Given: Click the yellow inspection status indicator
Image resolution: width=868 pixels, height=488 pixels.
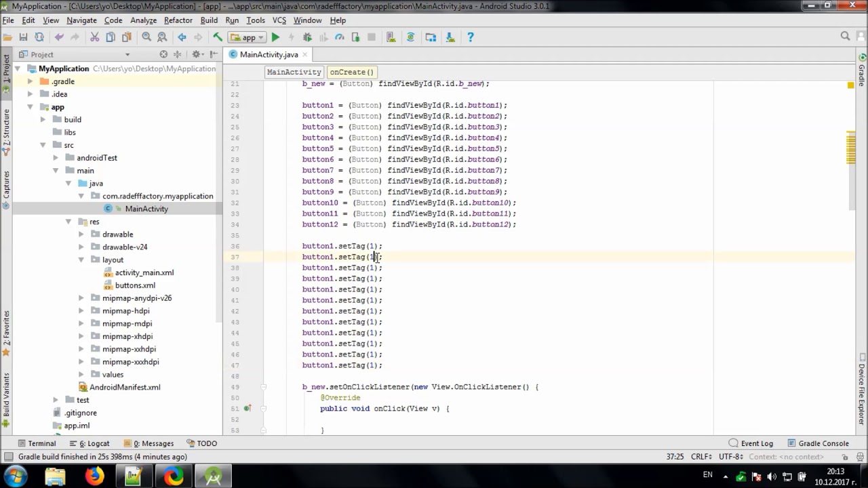Looking at the screenshot, I should click(x=850, y=85).
